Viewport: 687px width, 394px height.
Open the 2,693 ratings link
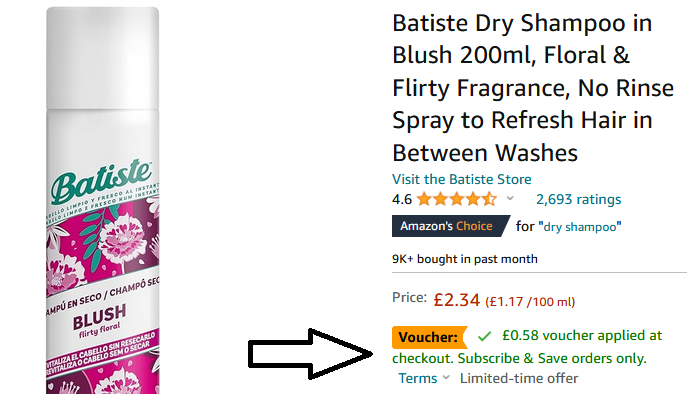[578, 199]
